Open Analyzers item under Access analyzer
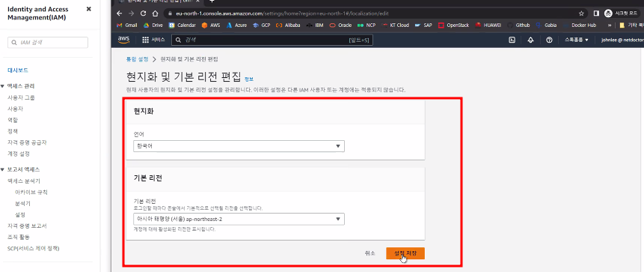Screen dimensions: 644x272 [22, 203]
